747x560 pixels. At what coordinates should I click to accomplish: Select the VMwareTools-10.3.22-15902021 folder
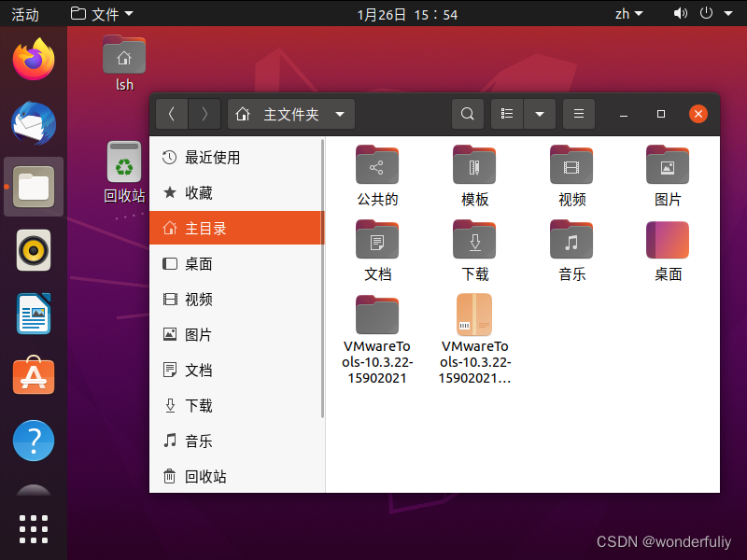click(x=377, y=315)
